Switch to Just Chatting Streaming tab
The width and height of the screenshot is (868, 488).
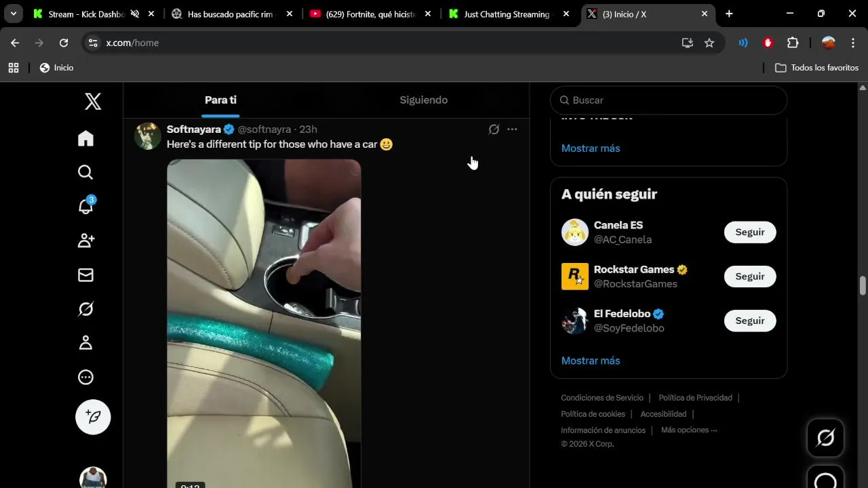coord(507,14)
